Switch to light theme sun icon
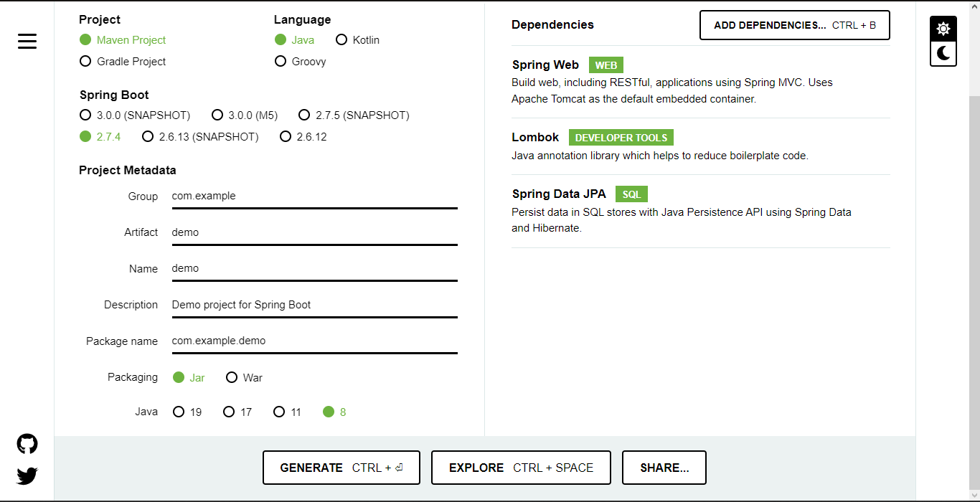Screen dimensions: 980x502 943,29
